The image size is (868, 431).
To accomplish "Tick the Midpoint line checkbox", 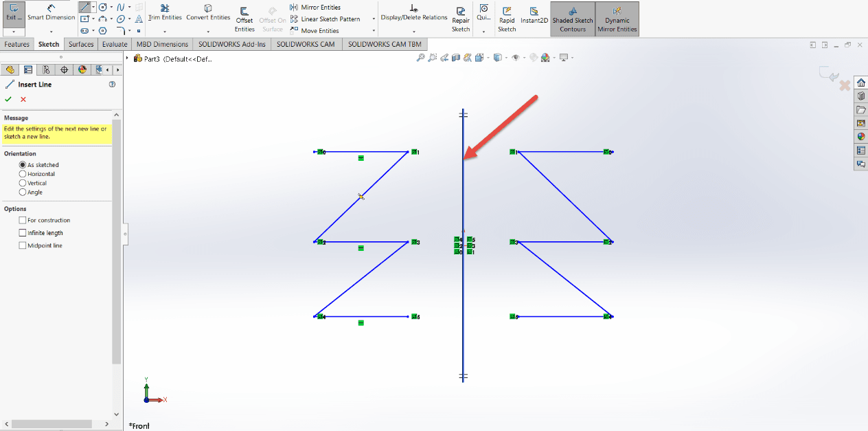I will (x=23, y=245).
